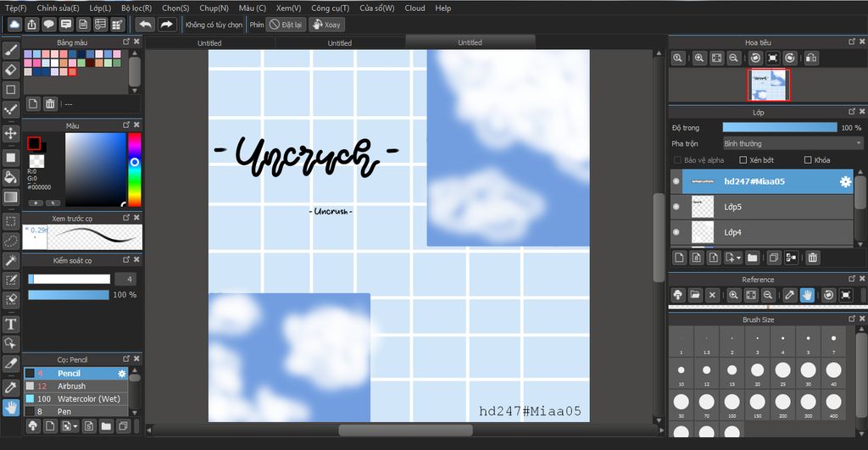Zoom out in the Navigator panel
This screenshot has height=450, width=868.
733,58
